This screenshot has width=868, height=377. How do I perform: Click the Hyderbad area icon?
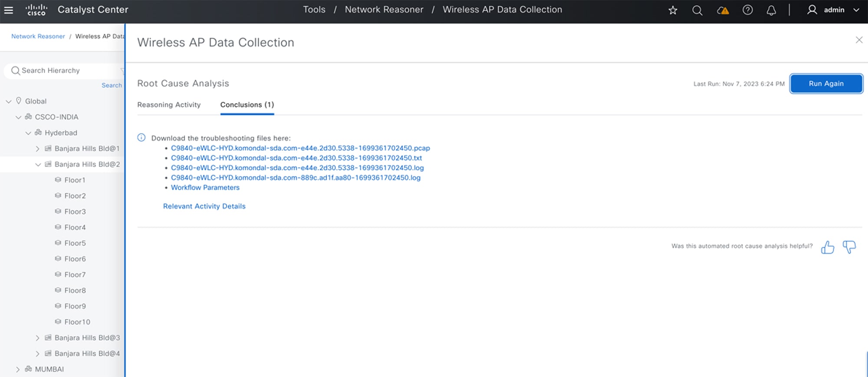(38, 132)
